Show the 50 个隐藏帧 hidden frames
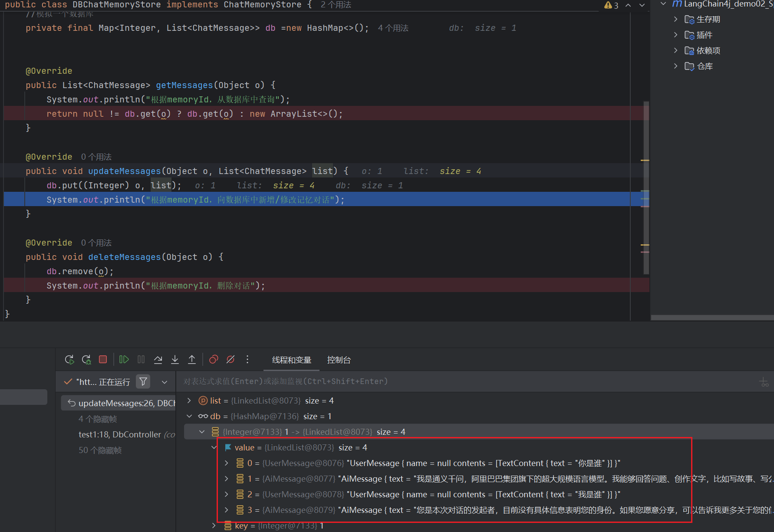Screen dimensions: 774x532 [100, 450]
